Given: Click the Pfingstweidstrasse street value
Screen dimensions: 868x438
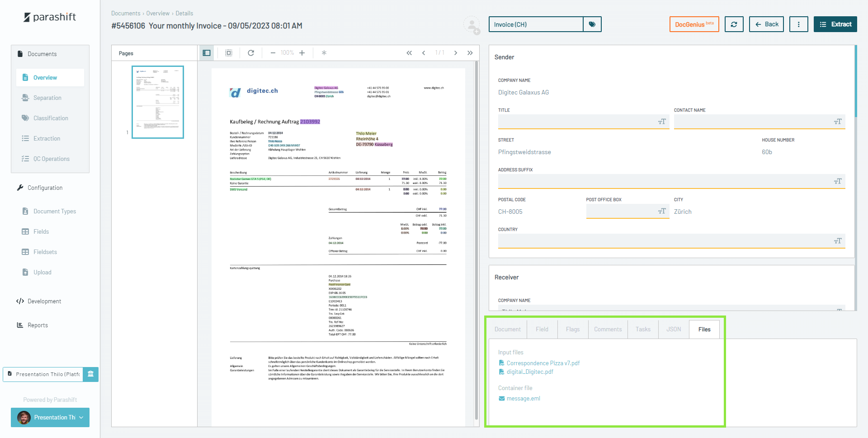Looking at the screenshot, I should (x=524, y=152).
